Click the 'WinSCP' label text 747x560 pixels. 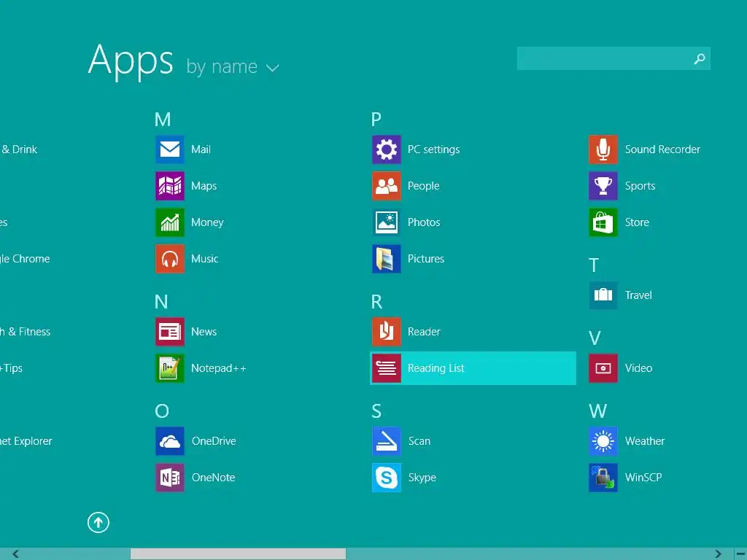[x=643, y=477]
